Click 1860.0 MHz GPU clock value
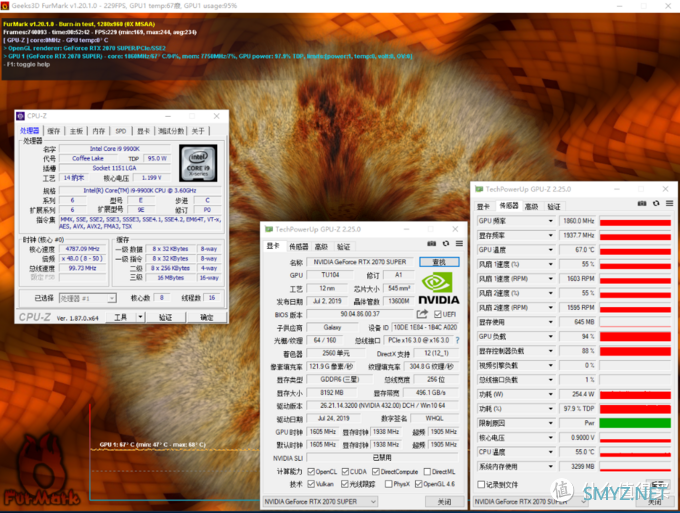This screenshot has width=680, height=513. [x=578, y=221]
